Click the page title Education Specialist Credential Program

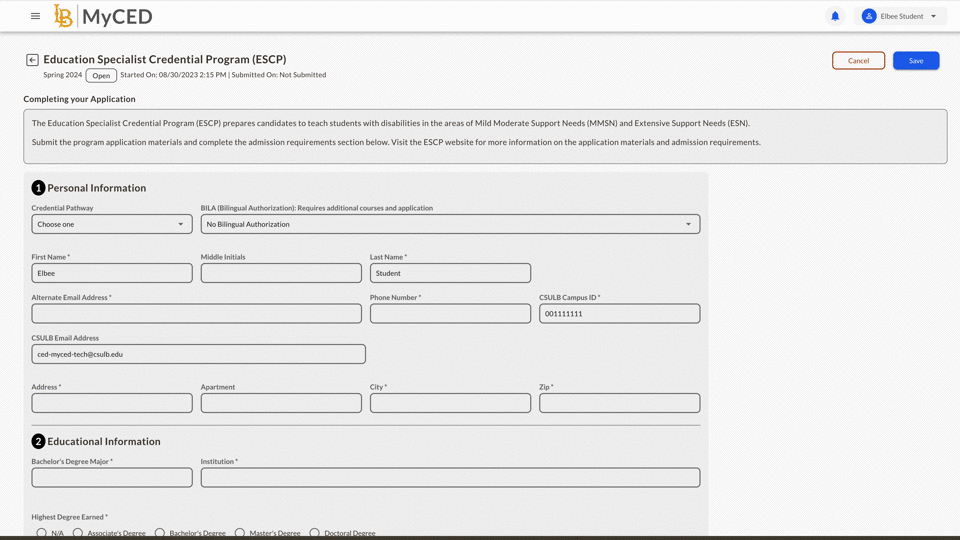[165, 59]
